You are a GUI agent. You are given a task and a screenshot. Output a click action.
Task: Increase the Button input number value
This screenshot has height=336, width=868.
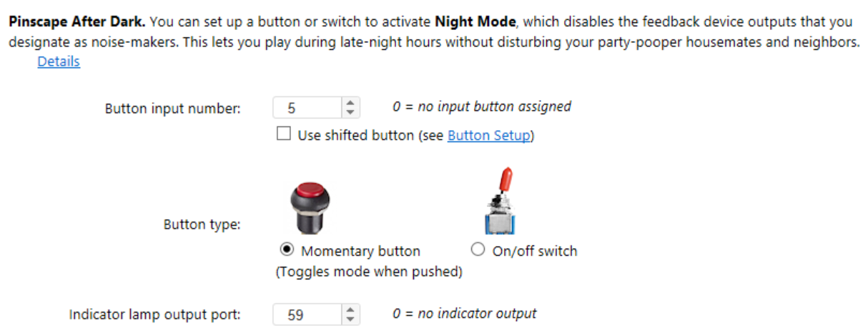click(x=350, y=103)
